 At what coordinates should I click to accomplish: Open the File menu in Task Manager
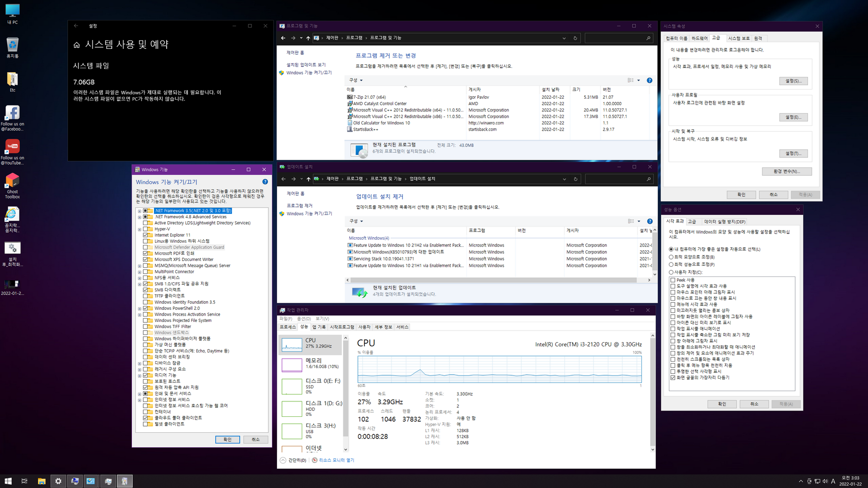(286, 319)
